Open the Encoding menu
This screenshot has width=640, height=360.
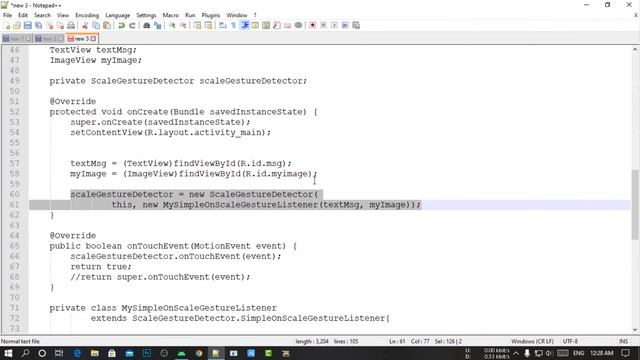[87, 15]
